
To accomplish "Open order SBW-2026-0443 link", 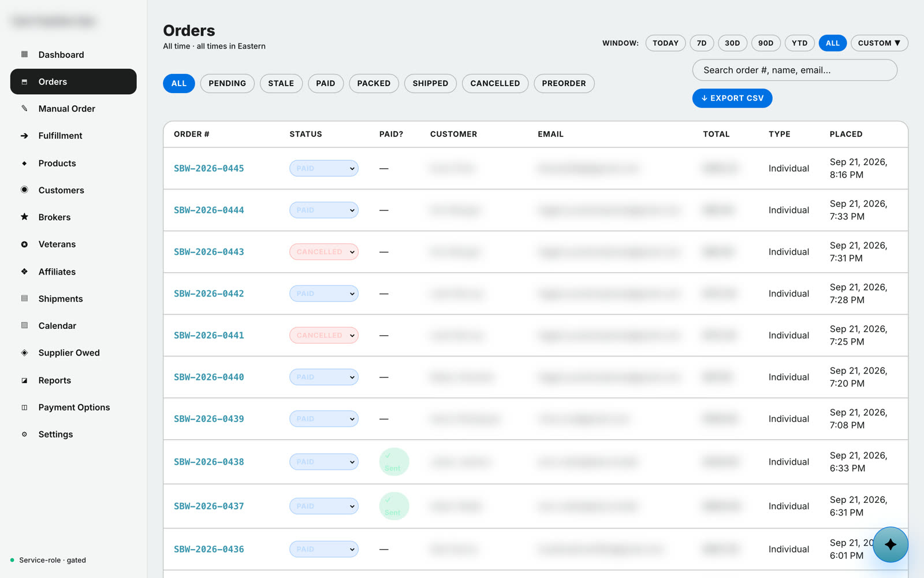I will click(209, 252).
